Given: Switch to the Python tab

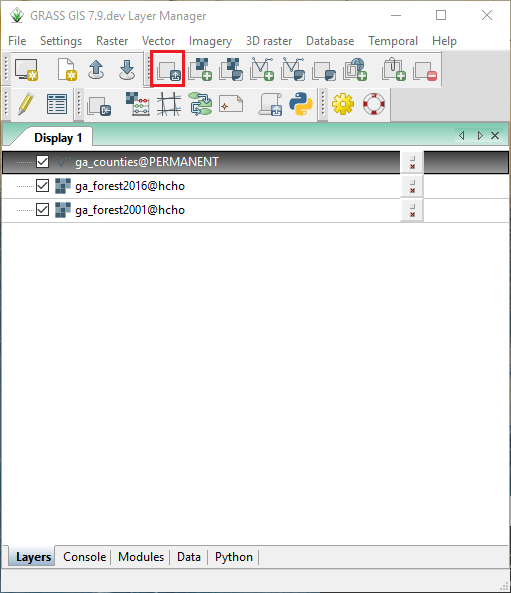Looking at the screenshot, I should (x=234, y=557).
